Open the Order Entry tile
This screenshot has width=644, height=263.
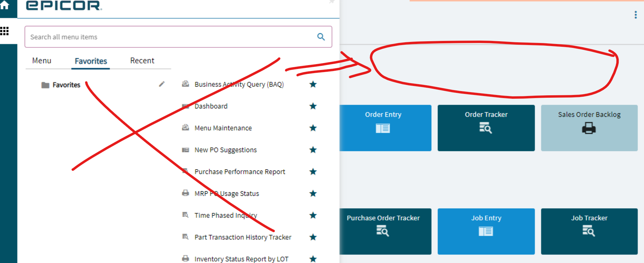tap(385, 128)
